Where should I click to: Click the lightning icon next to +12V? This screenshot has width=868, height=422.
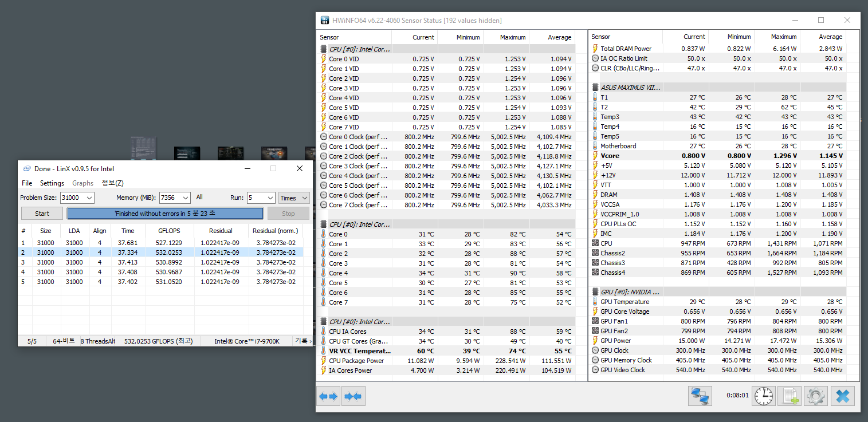[595, 175]
